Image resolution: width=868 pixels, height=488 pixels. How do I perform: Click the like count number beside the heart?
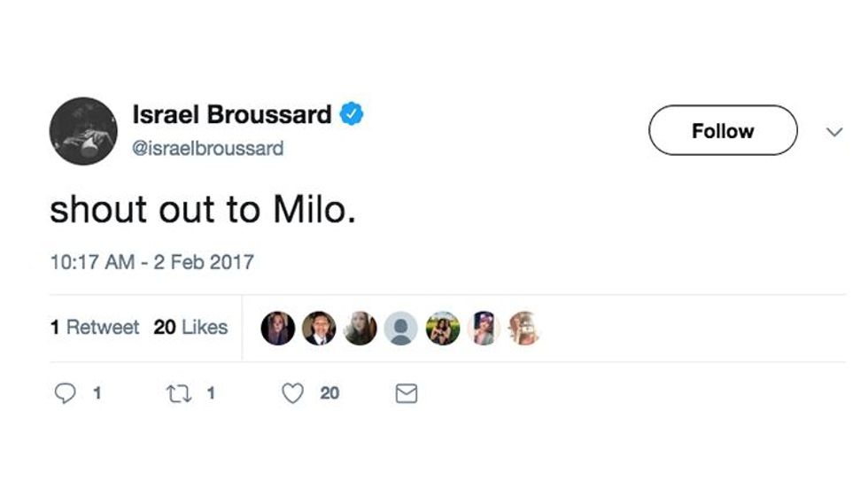(x=329, y=393)
